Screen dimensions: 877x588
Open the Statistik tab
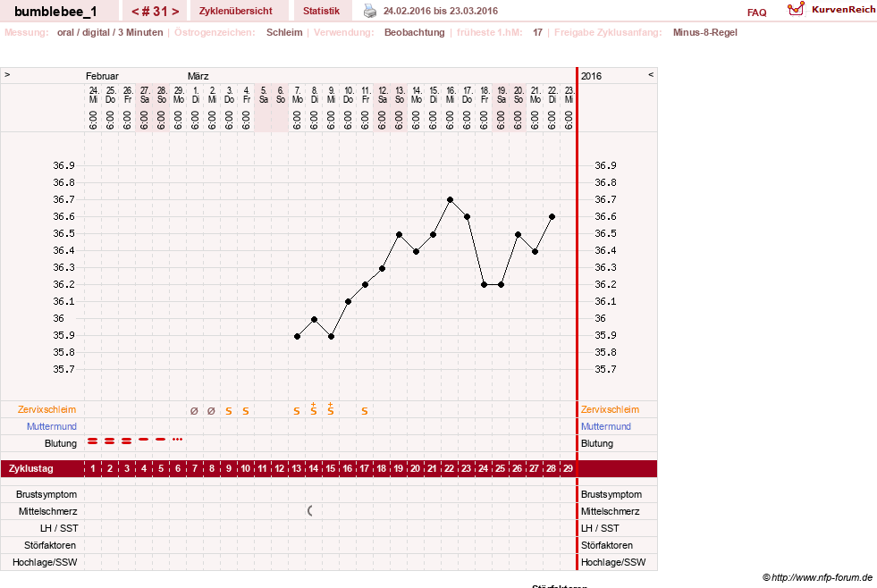[321, 11]
